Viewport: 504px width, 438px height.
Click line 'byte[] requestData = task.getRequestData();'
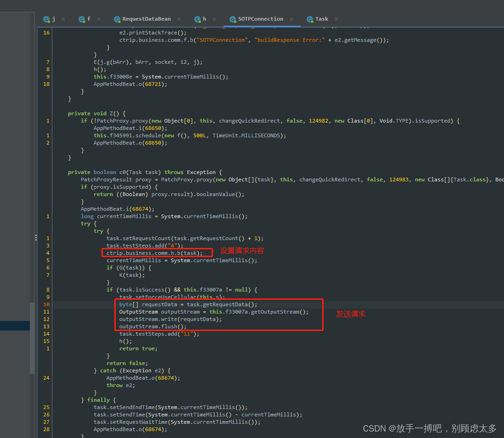point(188,304)
